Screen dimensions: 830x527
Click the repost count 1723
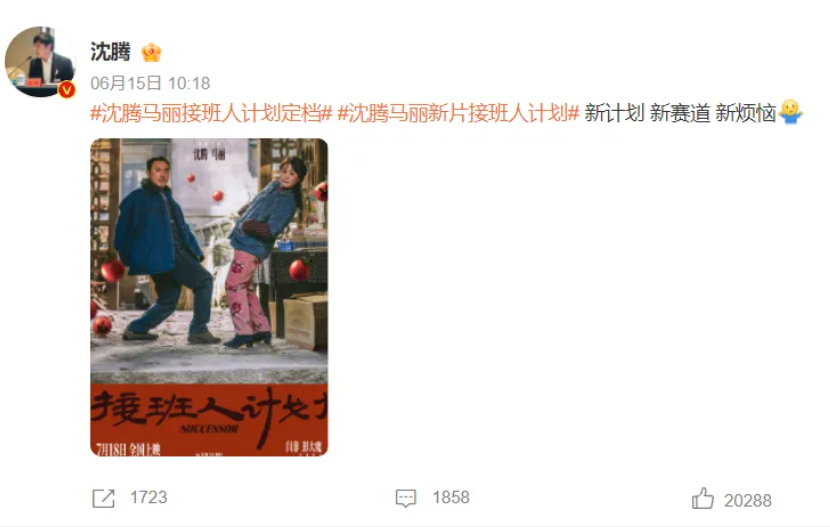149,497
